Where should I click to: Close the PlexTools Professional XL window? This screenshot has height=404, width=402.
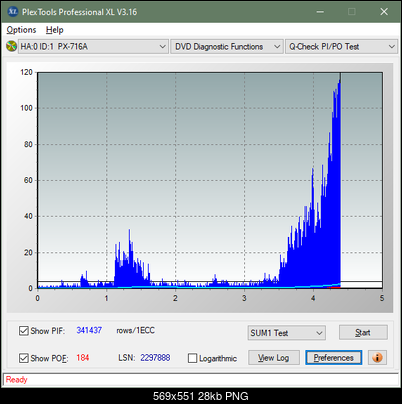tap(384, 12)
